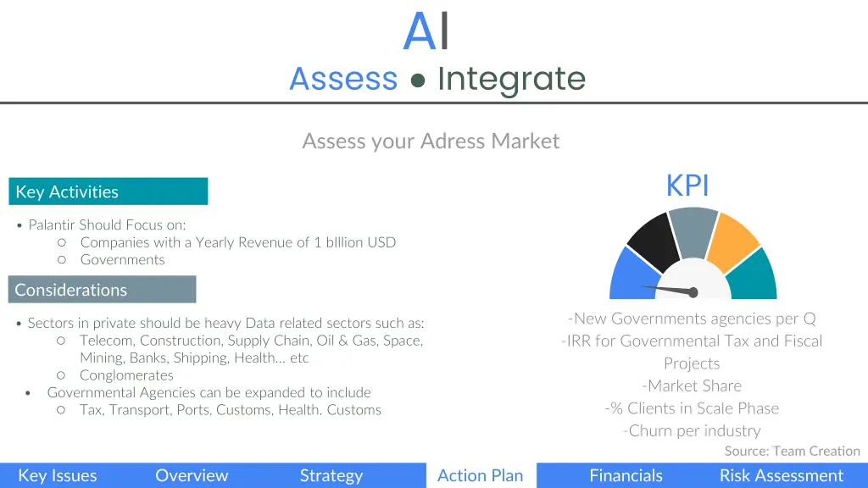Screen dimensions: 868x488
Task: Click the blue gauge segment
Action: pyautogui.click(x=632, y=277)
